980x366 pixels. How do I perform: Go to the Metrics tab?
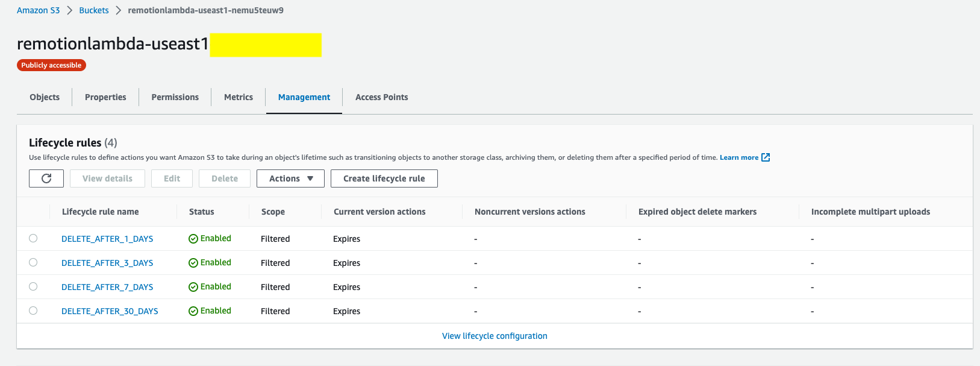click(x=239, y=97)
